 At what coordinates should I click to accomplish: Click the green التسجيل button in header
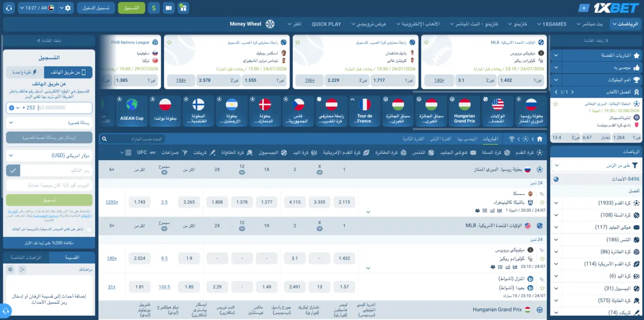132,8
